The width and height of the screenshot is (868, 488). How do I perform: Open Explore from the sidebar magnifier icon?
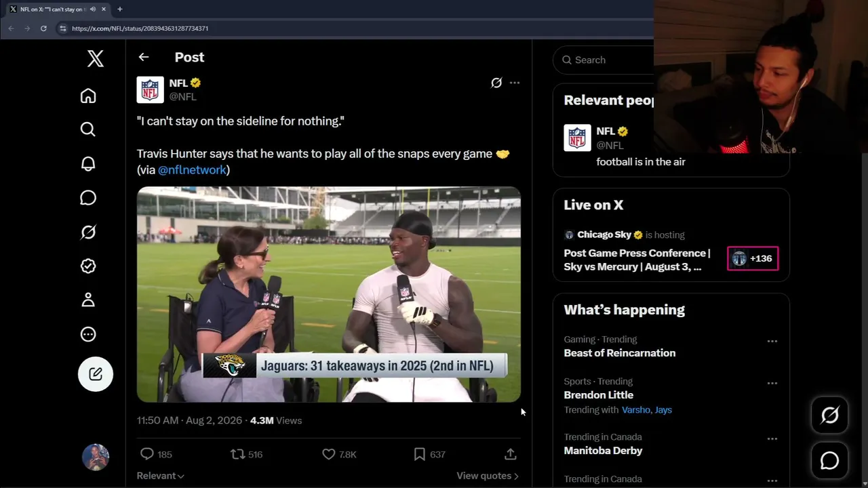pos(88,129)
